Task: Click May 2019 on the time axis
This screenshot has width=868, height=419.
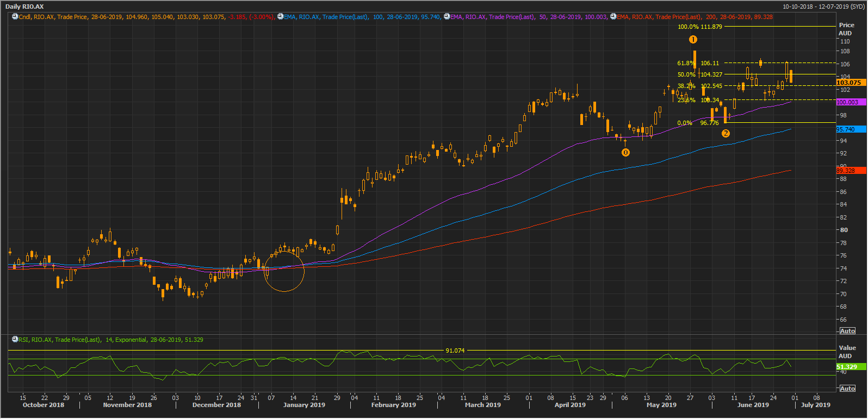Action: 661,405
